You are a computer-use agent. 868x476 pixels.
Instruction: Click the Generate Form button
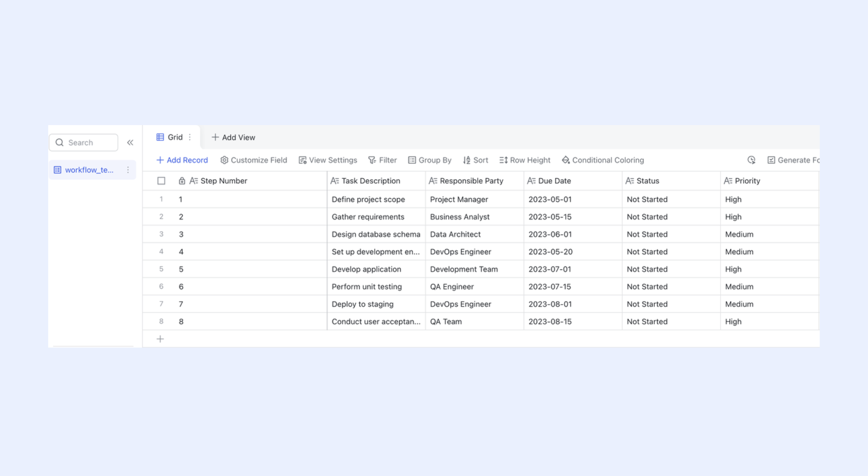[x=793, y=160]
